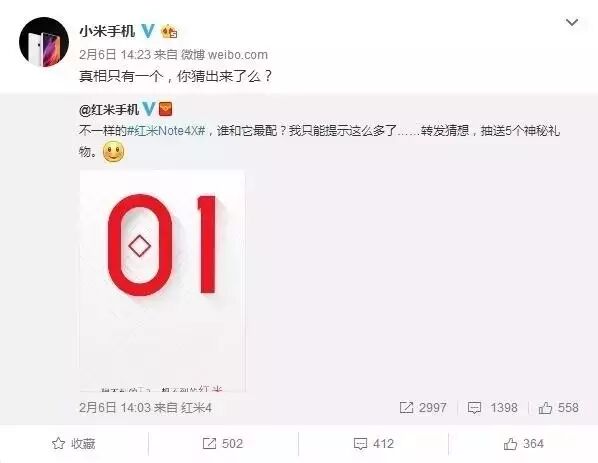The height and width of the screenshot is (463, 598).
Task: Like this post showing 364
Action: (523, 444)
